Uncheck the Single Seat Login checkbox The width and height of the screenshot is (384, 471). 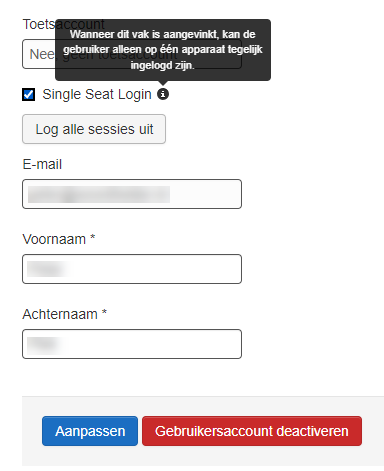click(x=29, y=94)
